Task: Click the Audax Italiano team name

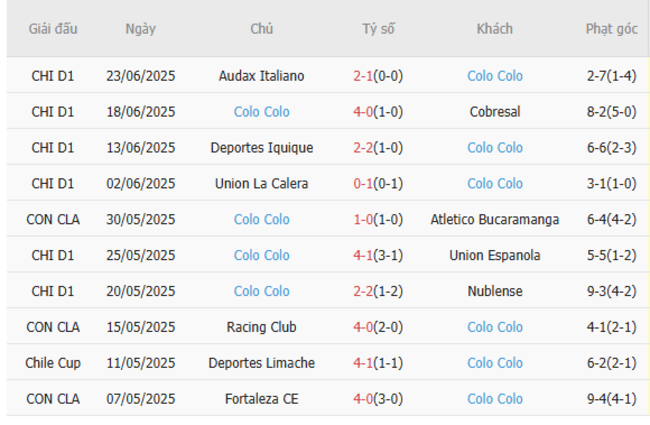Action: [x=261, y=76]
